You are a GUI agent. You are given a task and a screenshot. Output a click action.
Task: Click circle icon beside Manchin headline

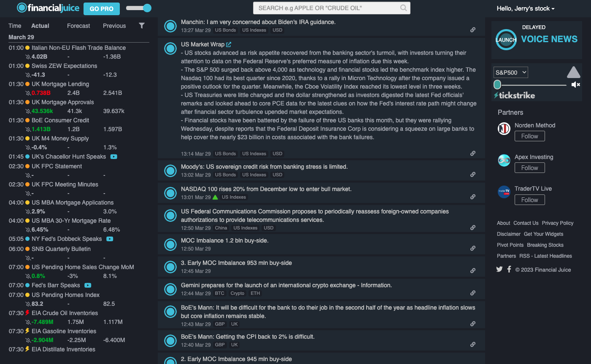(x=170, y=26)
